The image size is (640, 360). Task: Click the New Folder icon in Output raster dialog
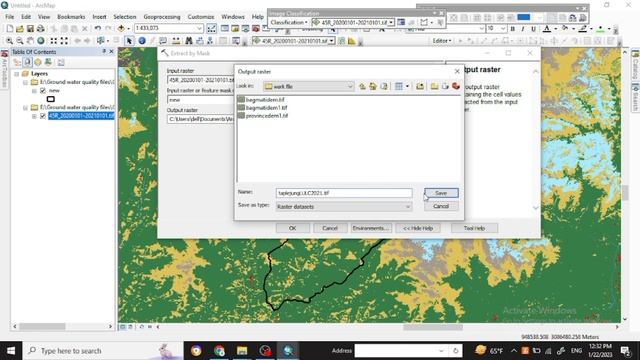(434, 86)
